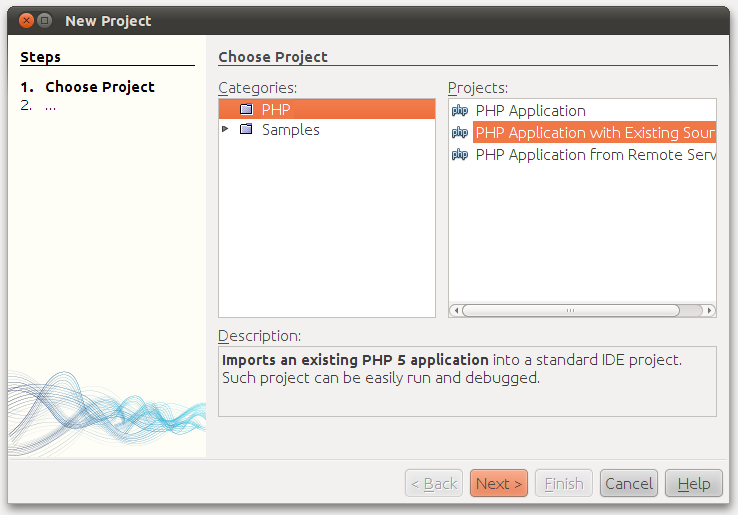This screenshot has height=515, width=738.
Task: Select the Samples category label
Action: (x=290, y=130)
